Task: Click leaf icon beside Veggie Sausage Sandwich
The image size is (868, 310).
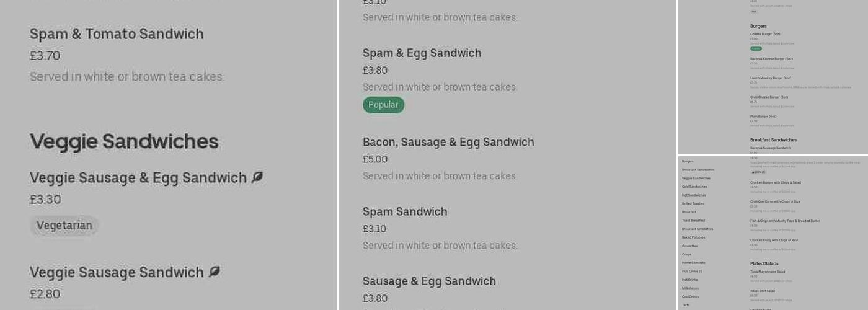Action: tap(214, 272)
